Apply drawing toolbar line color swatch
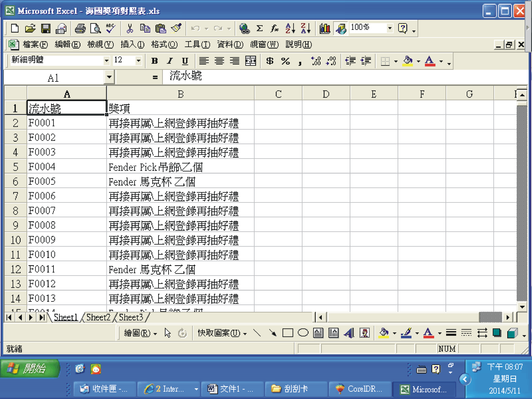This screenshot has width=532, height=399. (x=406, y=333)
